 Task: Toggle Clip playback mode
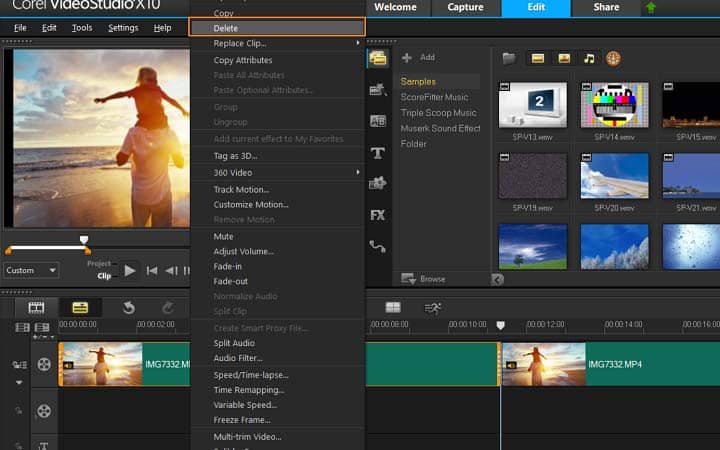tap(104, 276)
